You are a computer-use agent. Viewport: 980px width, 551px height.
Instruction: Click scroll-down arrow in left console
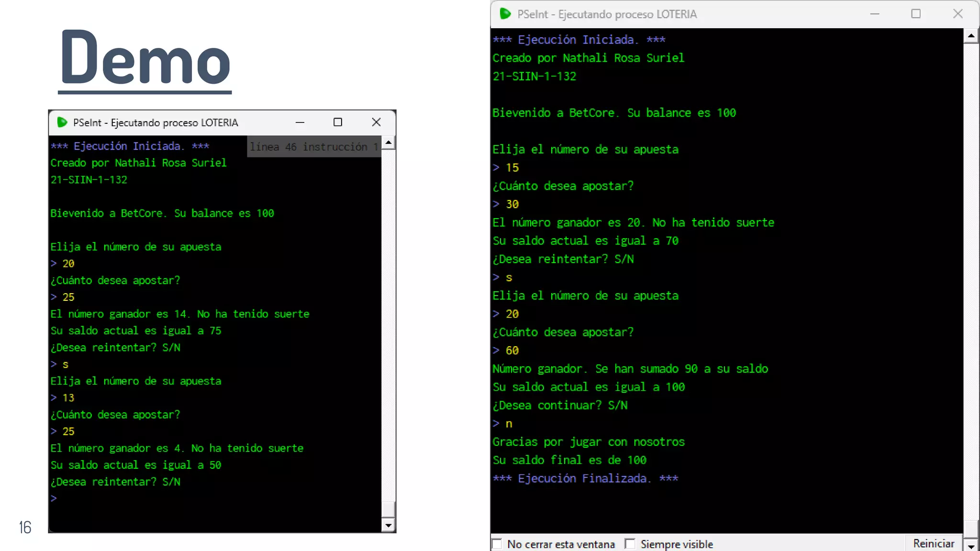(389, 526)
